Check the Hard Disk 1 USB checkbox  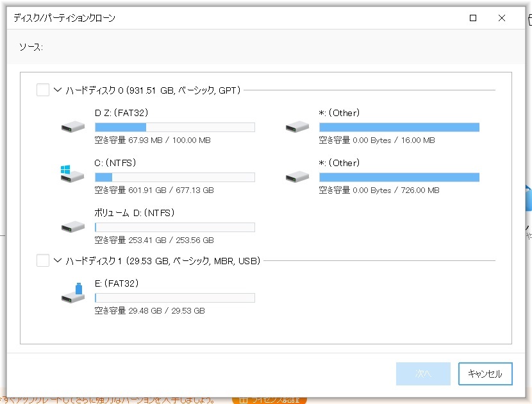tap(43, 260)
